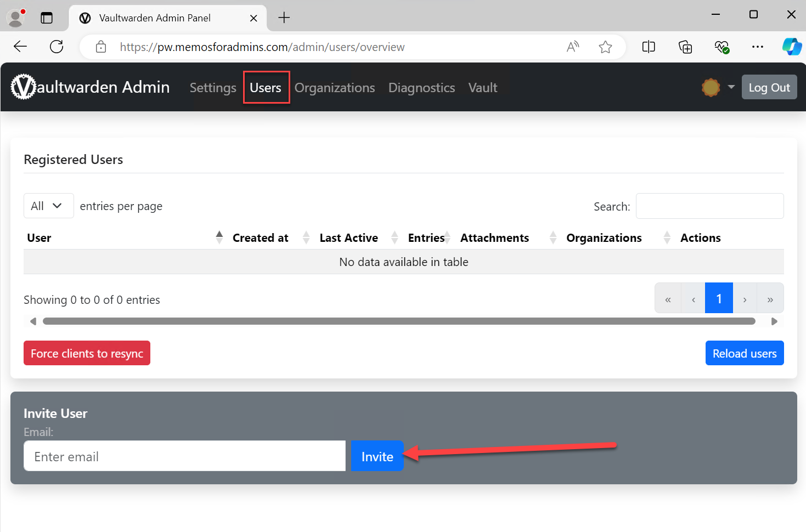Viewport: 806px width, 532px height.
Task: Expand theme dropdown caret
Action: pos(731,87)
